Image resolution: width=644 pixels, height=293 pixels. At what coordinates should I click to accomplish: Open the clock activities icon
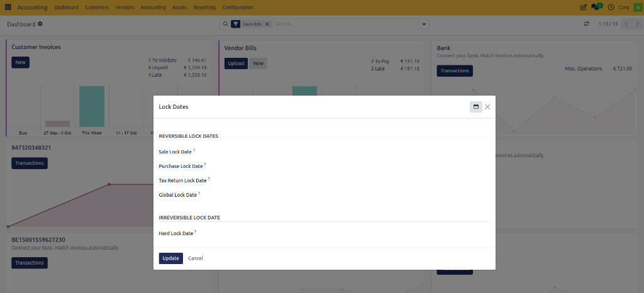click(x=611, y=8)
